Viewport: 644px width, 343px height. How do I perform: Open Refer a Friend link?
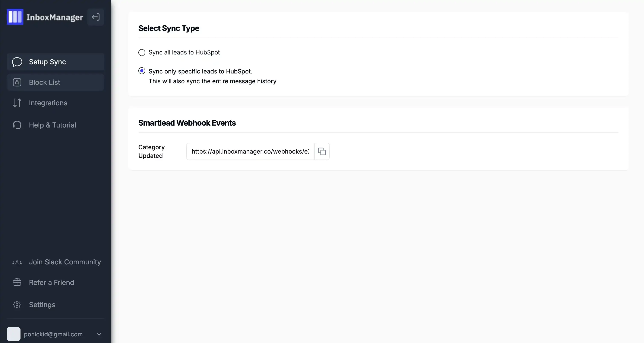pyautogui.click(x=56, y=282)
